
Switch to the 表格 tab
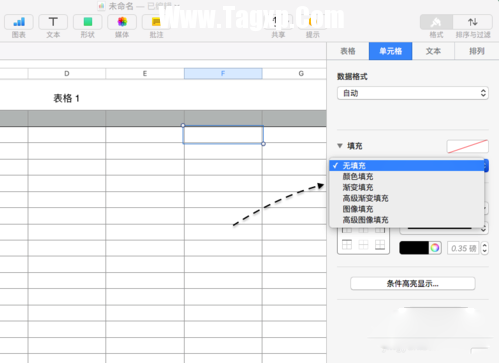(348, 51)
